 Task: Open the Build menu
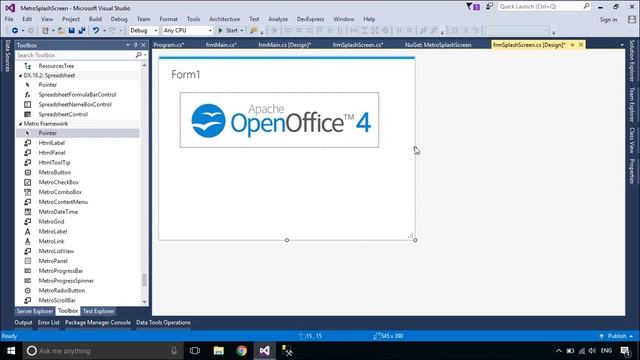coord(95,19)
